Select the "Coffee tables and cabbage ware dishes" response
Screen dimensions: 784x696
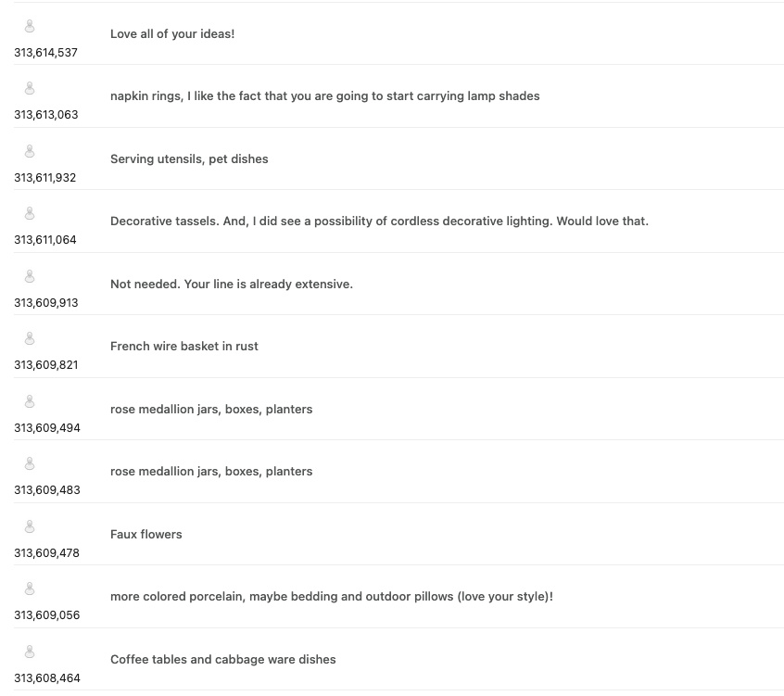click(223, 660)
